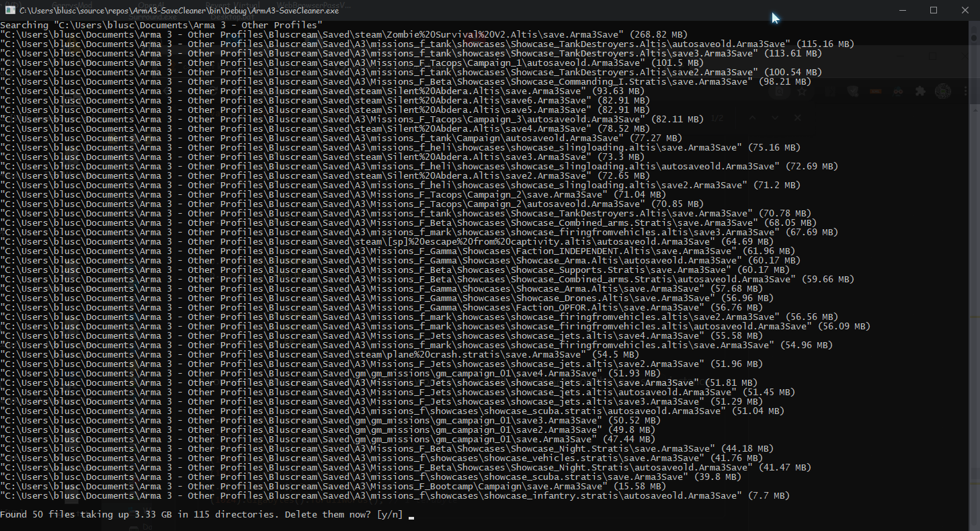Click the gm_campaign_01 save4 (51.93 MB) line

point(330,373)
